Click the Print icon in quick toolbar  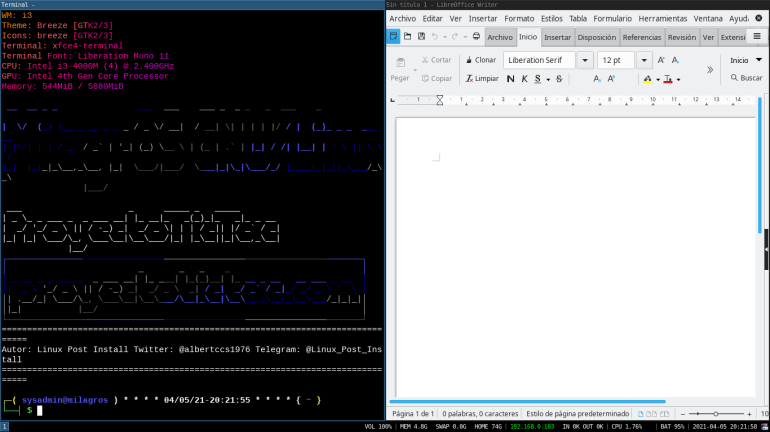coord(476,37)
